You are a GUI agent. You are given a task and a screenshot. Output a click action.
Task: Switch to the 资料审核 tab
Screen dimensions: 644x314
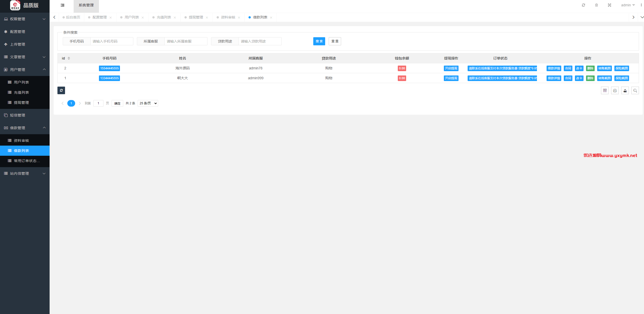pos(228,17)
